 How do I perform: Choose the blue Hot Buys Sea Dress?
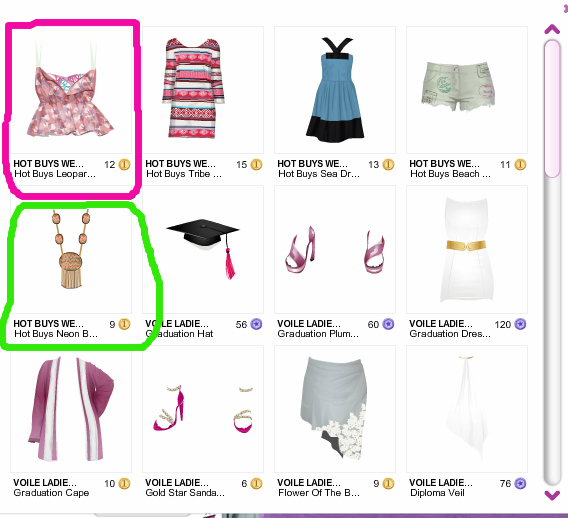click(x=335, y=90)
